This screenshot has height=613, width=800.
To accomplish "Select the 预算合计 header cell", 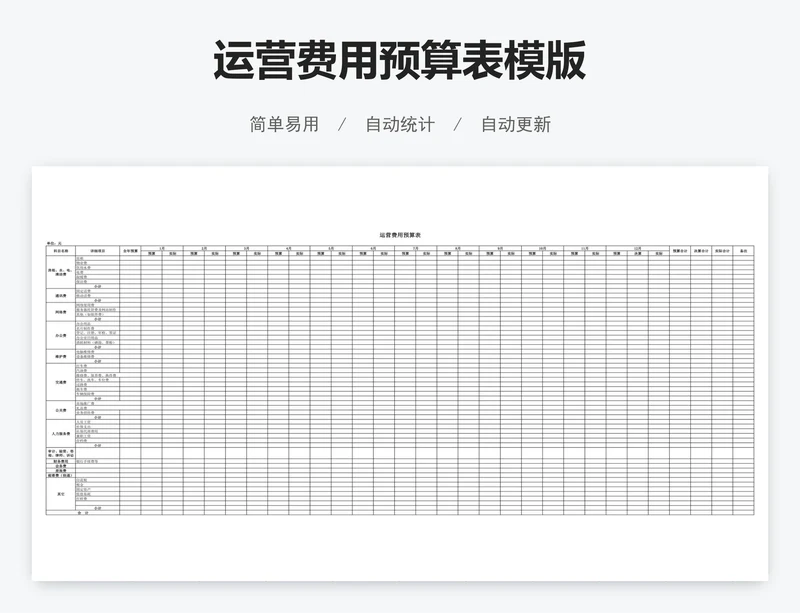I will pyautogui.click(x=680, y=251).
